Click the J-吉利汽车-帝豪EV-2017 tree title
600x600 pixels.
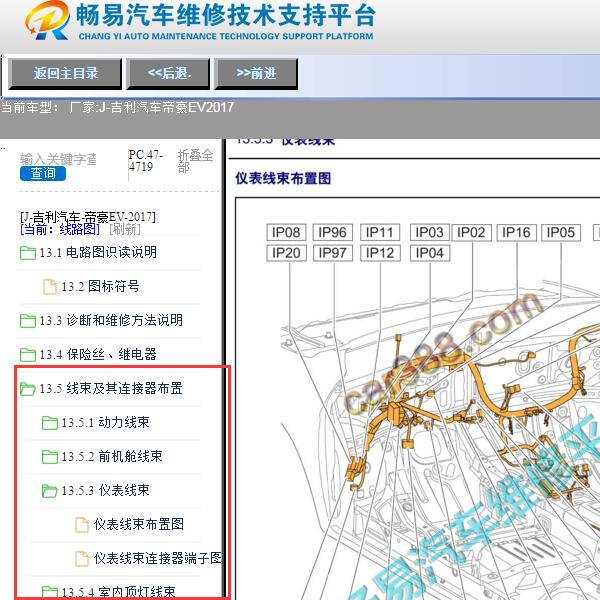click(88, 217)
